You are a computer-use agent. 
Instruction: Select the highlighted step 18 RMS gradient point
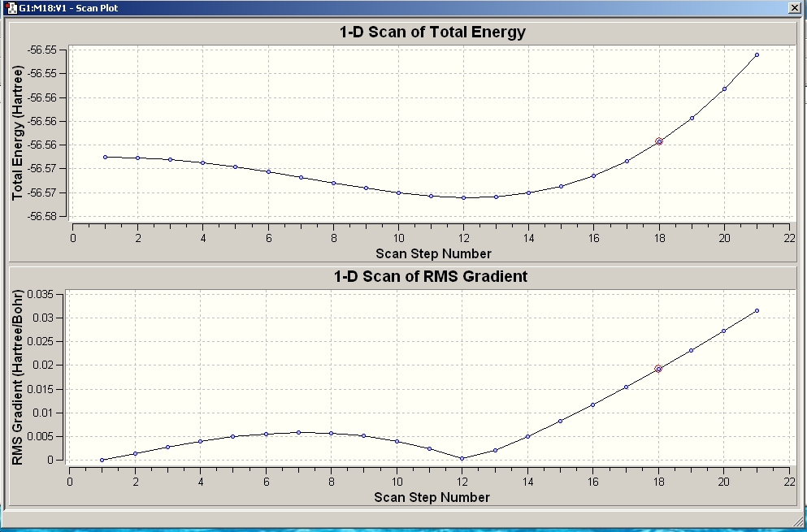(658, 369)
